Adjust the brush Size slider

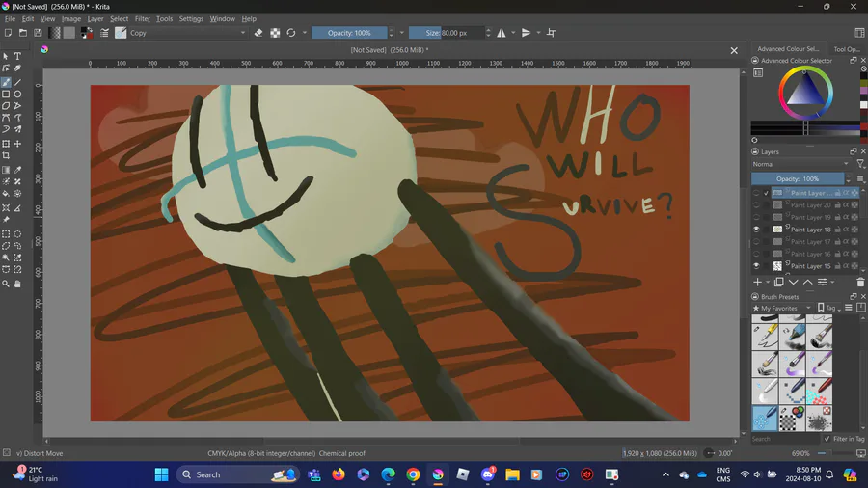point(447,33)
